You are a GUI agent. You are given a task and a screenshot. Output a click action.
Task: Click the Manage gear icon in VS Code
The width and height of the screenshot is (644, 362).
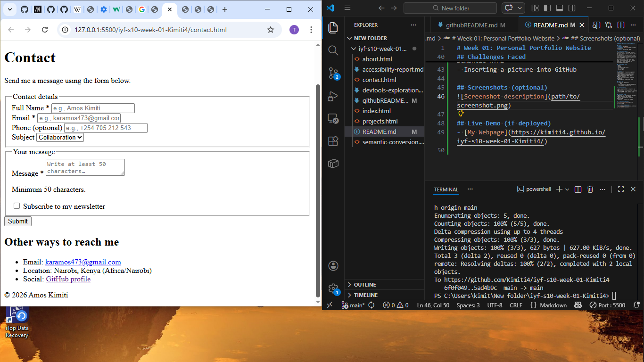pos(333,288)
